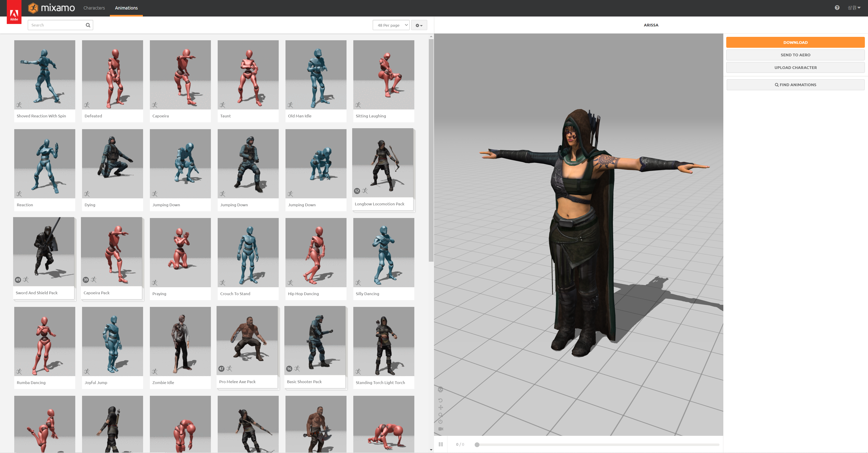The image size is (868, 453).
Task: Select the Reaction animation thumbnail
Action: pyautogui.click(x=45, y=164)
